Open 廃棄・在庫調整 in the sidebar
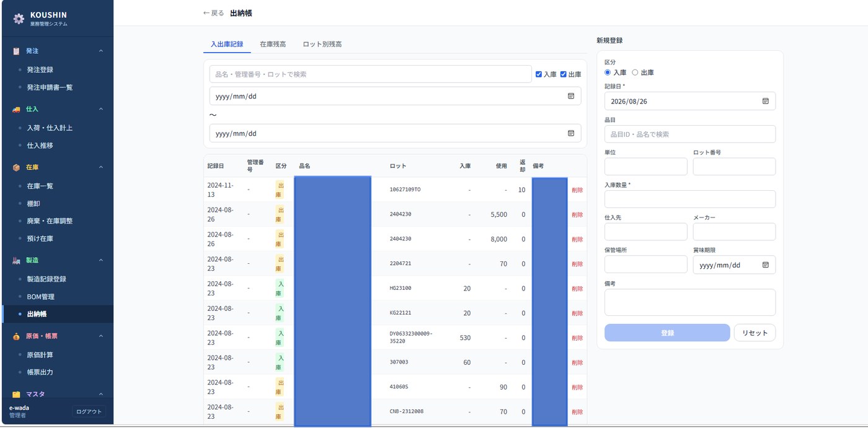 coord(50,221)
